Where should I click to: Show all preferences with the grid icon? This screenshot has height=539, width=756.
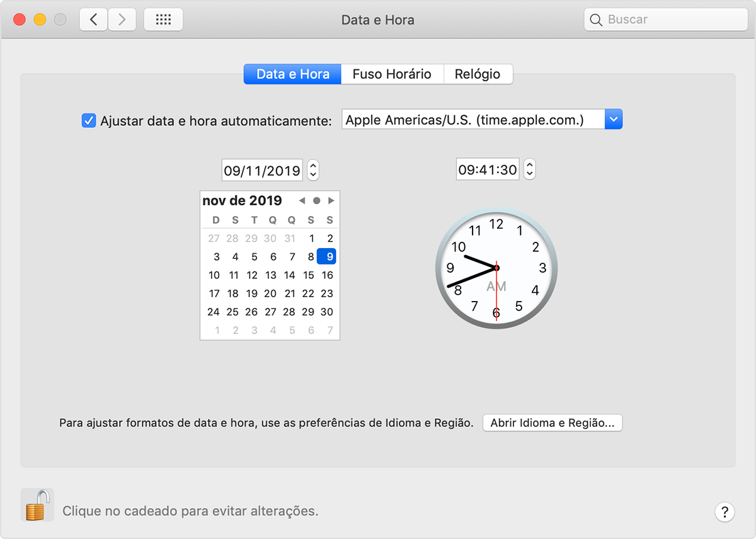coord(163,20)
